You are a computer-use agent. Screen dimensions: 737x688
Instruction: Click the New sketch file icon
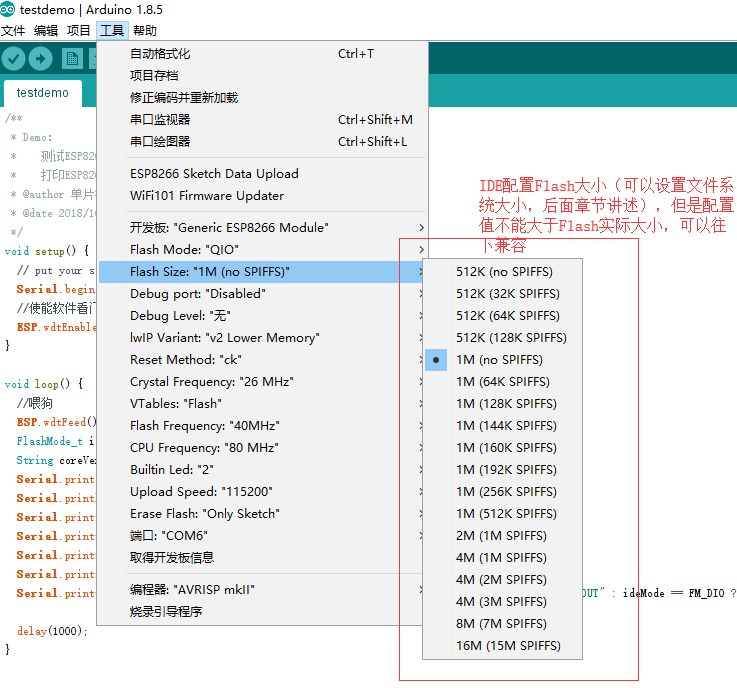click(72, 59)
